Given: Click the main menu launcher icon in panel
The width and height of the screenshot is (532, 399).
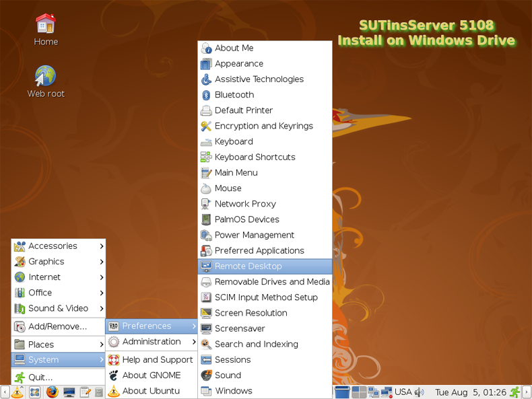Looking at the screenshot, I should tap(18, 392).
